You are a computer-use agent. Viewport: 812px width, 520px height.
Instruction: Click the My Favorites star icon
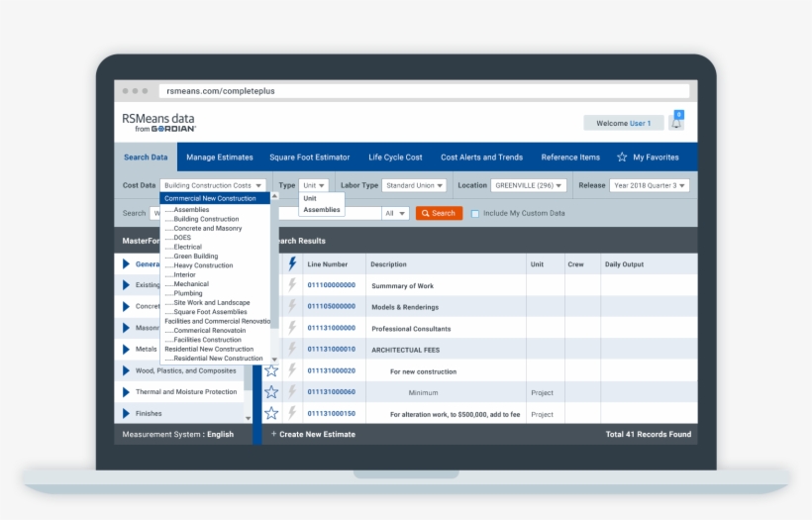tap(622, 156)
